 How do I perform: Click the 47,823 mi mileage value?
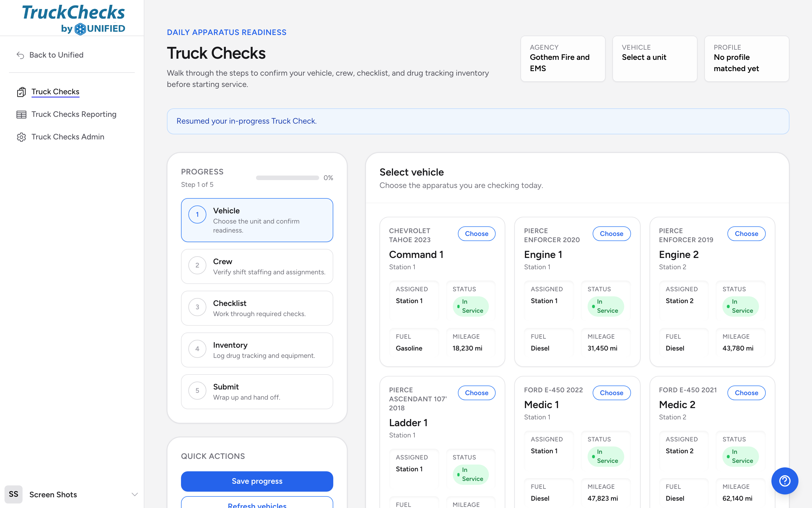[603, 499]
